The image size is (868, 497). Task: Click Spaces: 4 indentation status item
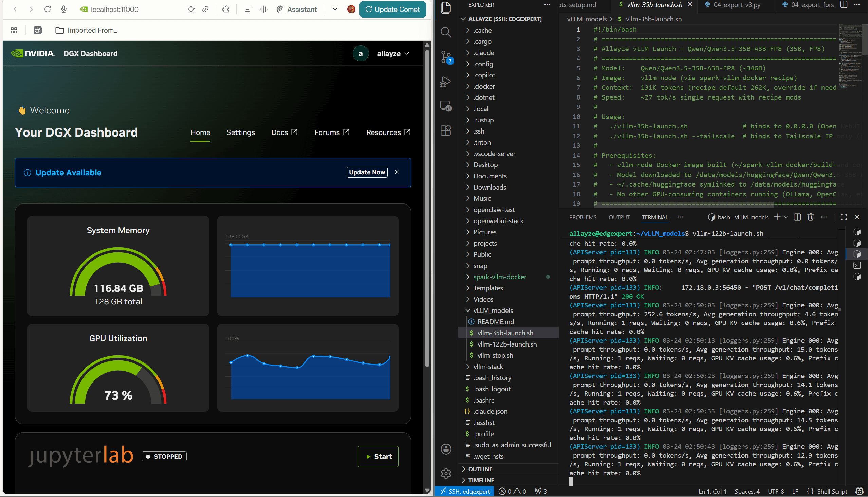click(x=747, y=492)
